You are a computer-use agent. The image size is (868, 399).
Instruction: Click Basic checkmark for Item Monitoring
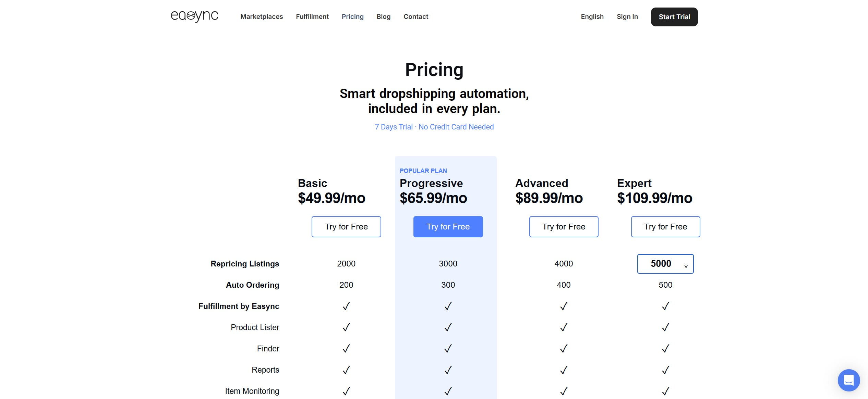click(346, 391)
